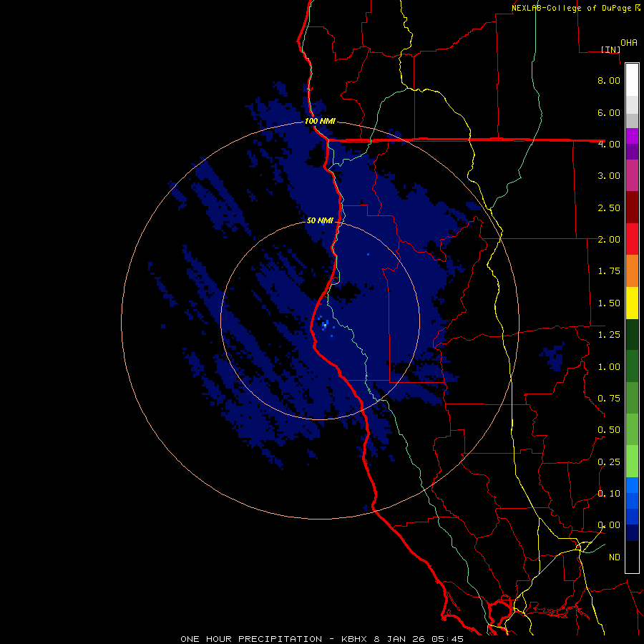The width and height of the screenshot is (644, 644).
Task: Click the dark red swatch at 2.50
Action: 632,208
